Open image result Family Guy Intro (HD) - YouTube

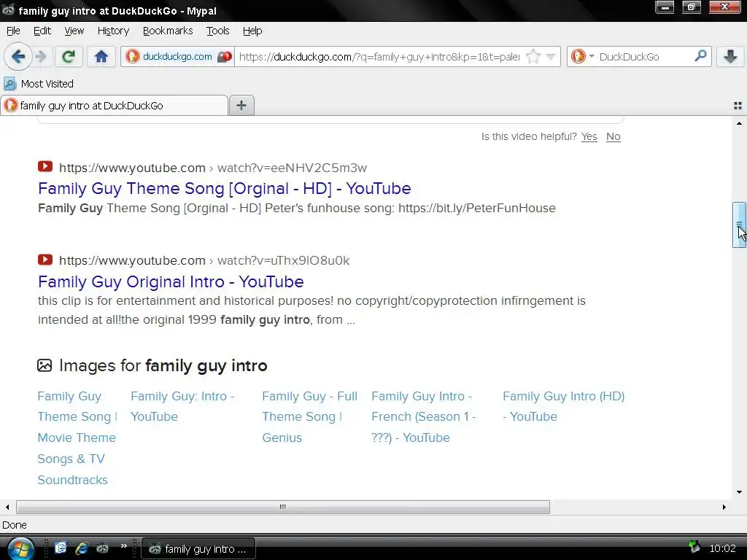(x=564, y=406)
